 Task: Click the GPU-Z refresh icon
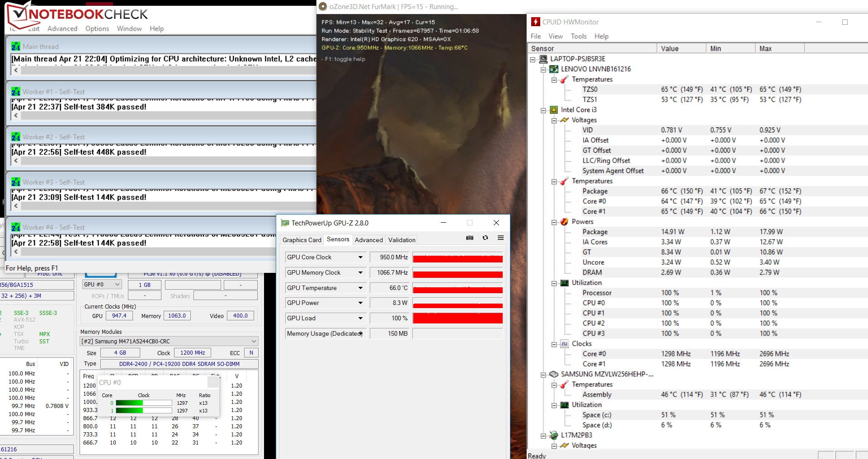[x=485, y=238]
